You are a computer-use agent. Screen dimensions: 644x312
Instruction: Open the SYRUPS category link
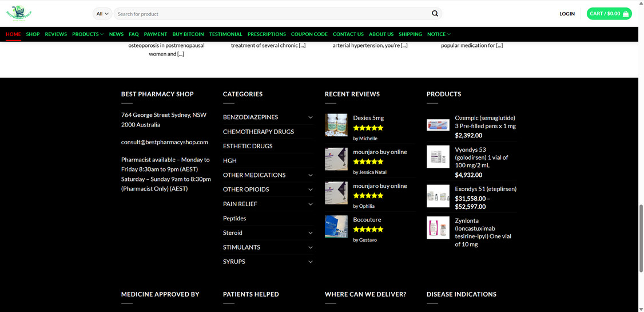[x=234, y=262]
